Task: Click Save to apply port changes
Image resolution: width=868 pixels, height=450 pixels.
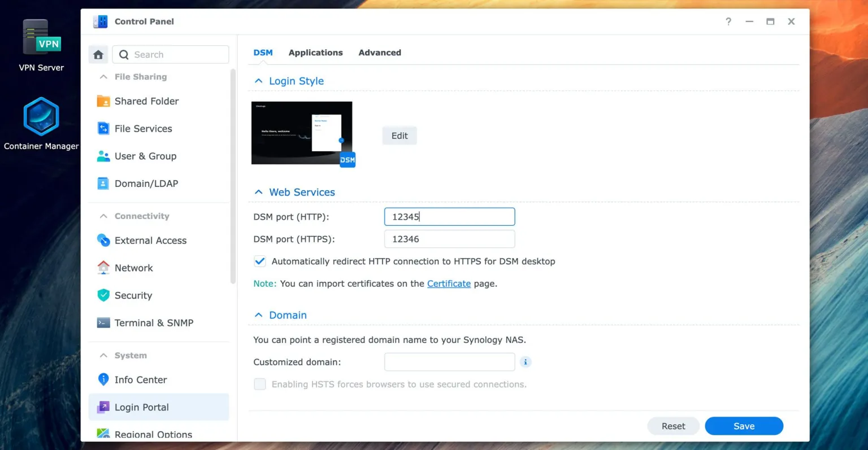Action: pos(744,426)
